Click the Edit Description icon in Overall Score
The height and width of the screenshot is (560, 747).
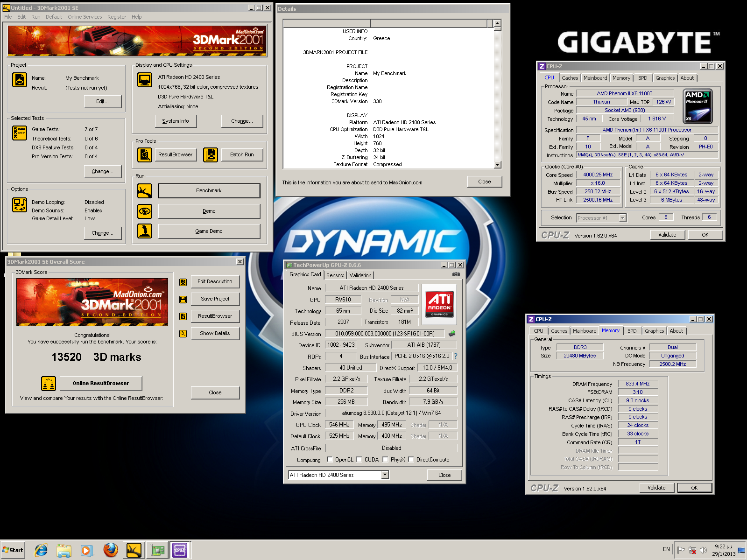tap(183, 282)
